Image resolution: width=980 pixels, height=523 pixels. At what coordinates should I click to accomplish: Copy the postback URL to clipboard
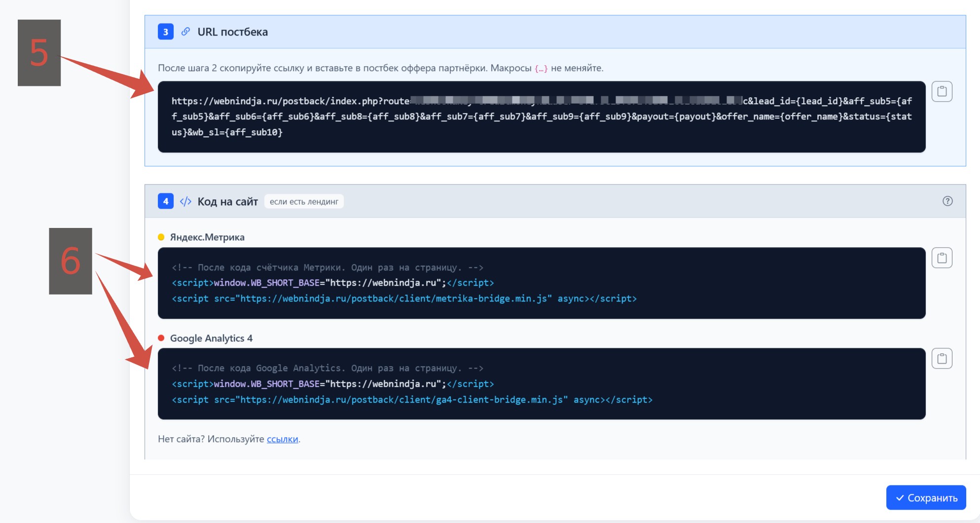(x=942, y=92)
